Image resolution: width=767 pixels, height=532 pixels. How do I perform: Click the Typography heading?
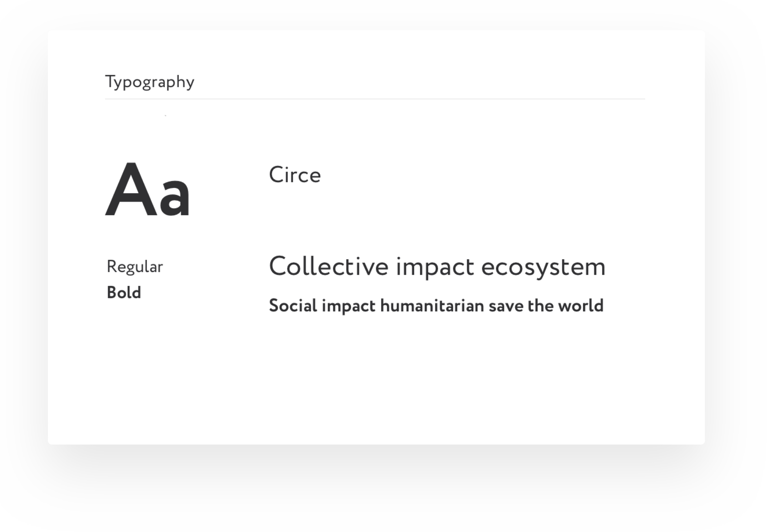pyautogui.click(x=150, y=82)
